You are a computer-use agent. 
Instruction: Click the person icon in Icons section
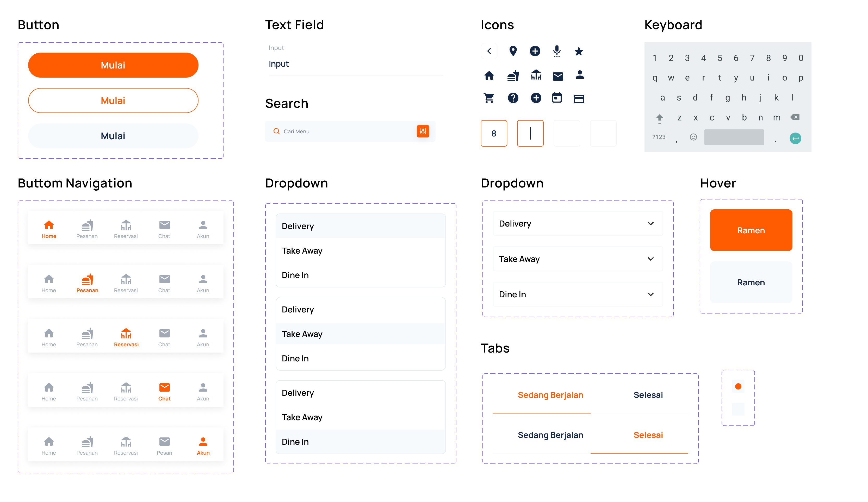580,75
